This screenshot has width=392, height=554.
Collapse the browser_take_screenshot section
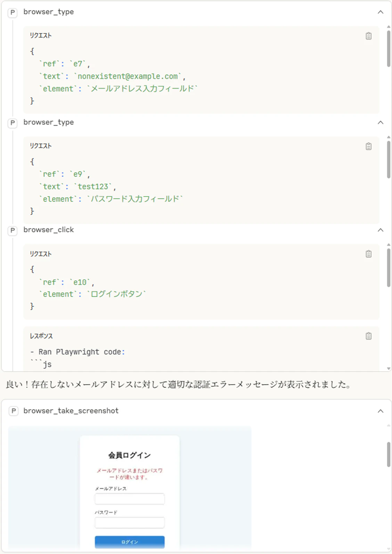tap(381, 411)
